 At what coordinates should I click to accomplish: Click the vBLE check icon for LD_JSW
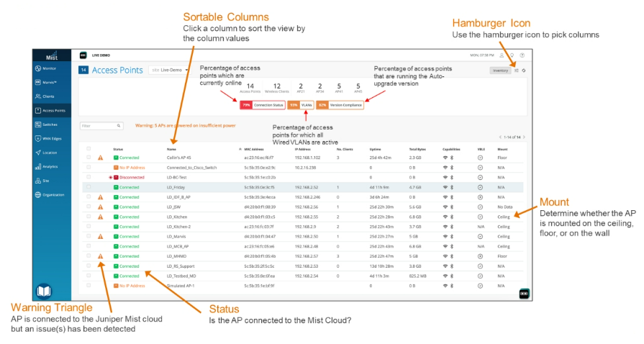(480, 207)
